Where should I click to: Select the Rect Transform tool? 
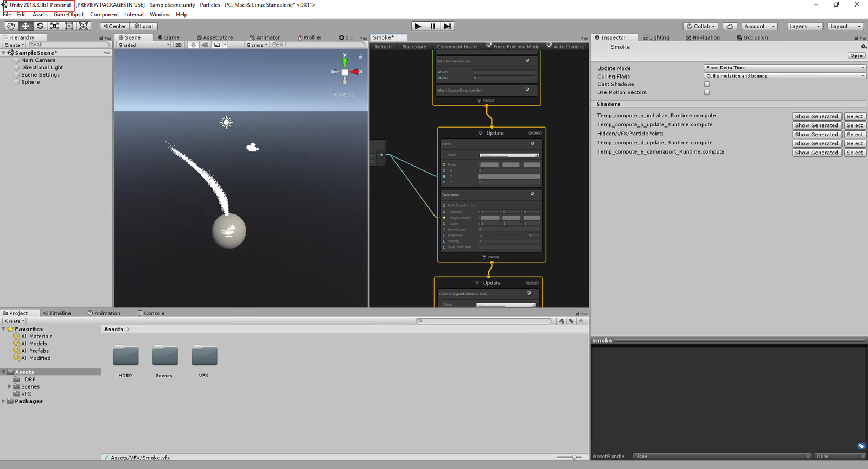pos(69,26)
